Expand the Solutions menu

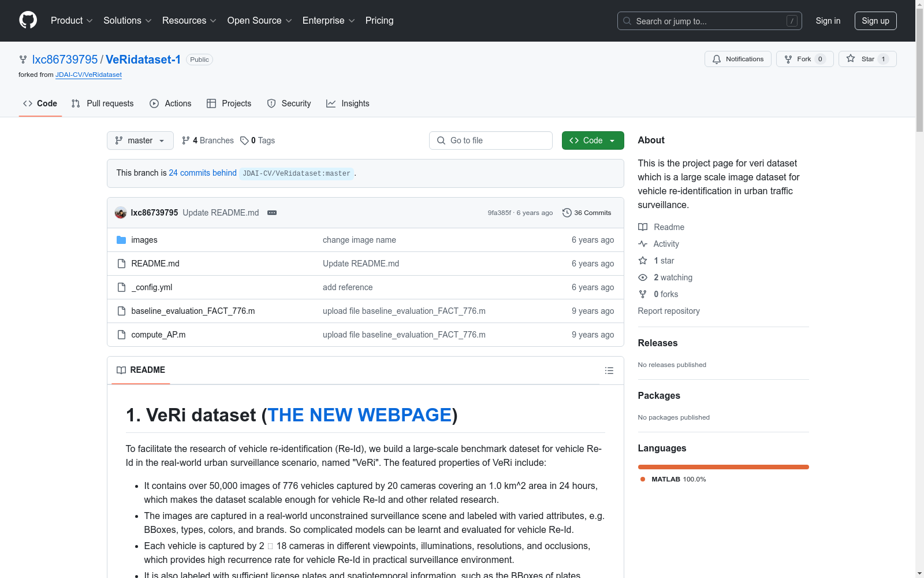coord(128,21)
